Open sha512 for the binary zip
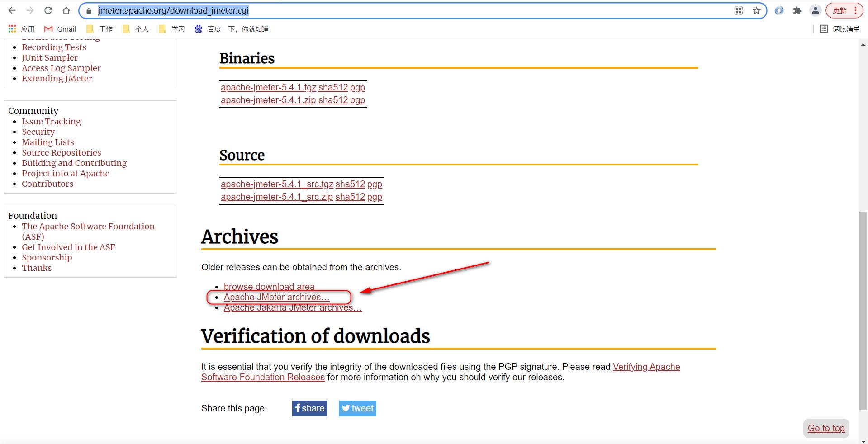Image resolution: width=868 pixels, height=444 pixels. 333,100
